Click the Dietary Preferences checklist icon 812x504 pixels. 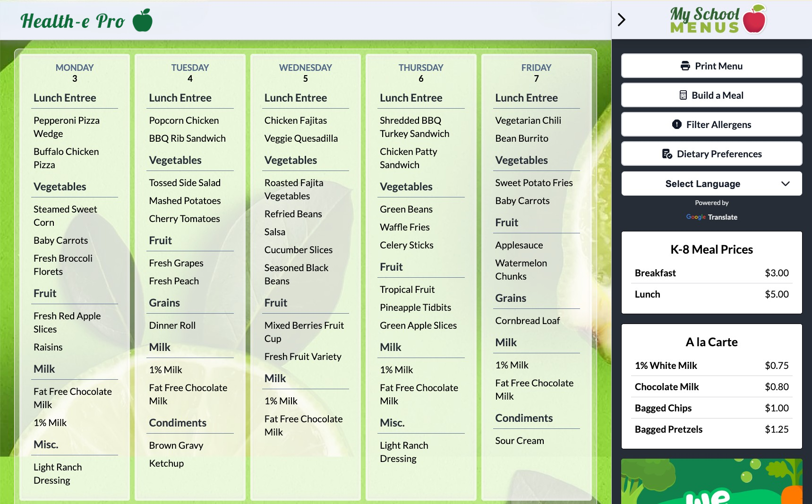tap(667, 154)
